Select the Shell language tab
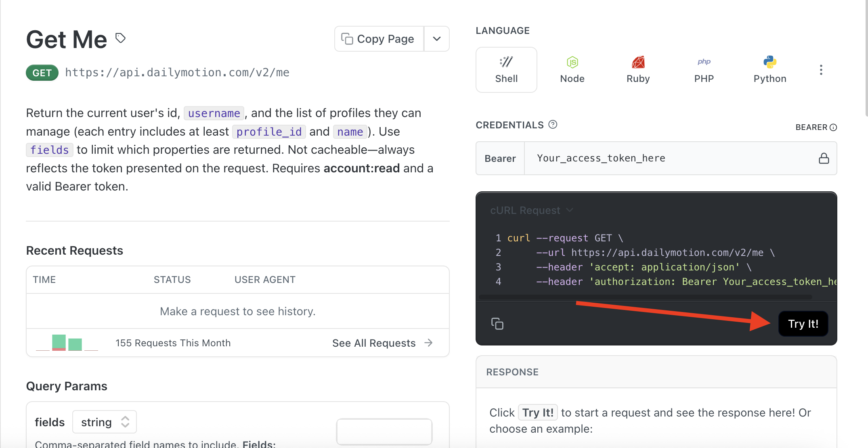868x448 pixels. click(x=506, y=70)
